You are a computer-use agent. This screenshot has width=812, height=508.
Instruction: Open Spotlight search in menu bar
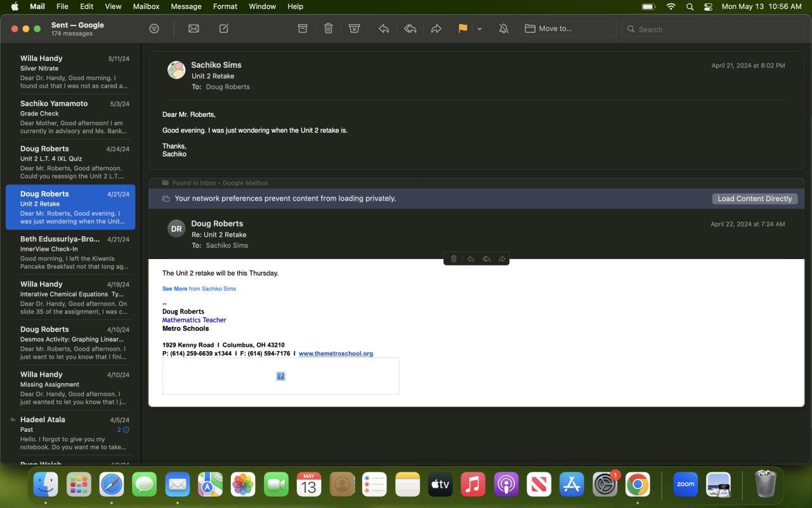[690, 6]
